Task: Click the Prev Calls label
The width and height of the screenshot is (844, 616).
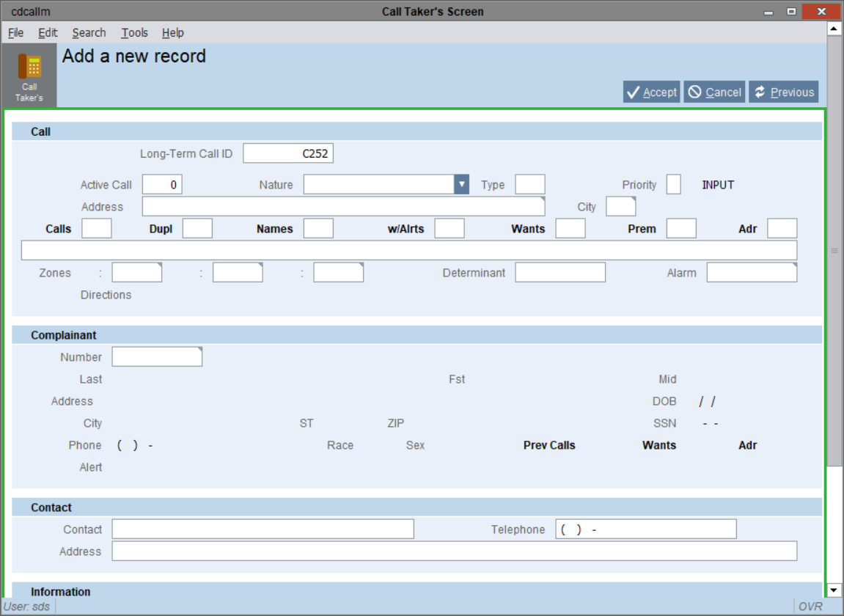Action: pyautogui.click(x=549, y=445)
